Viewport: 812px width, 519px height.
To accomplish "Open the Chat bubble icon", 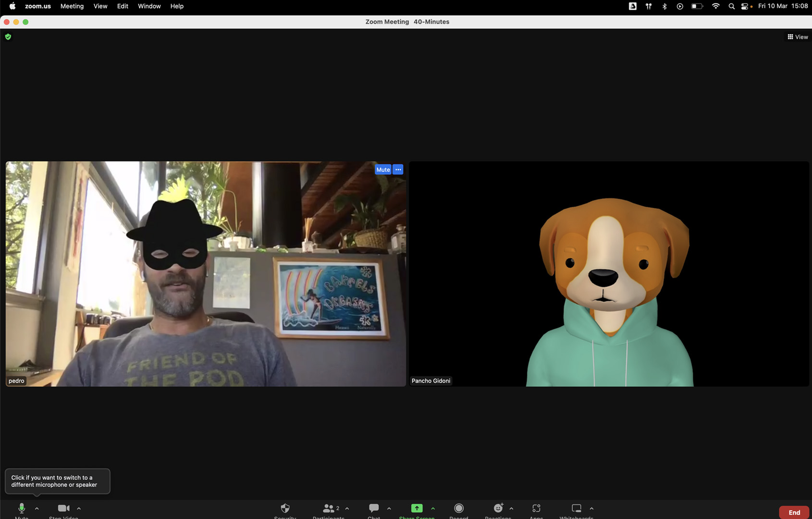I will pyautogui.click(x=374, y=508).
